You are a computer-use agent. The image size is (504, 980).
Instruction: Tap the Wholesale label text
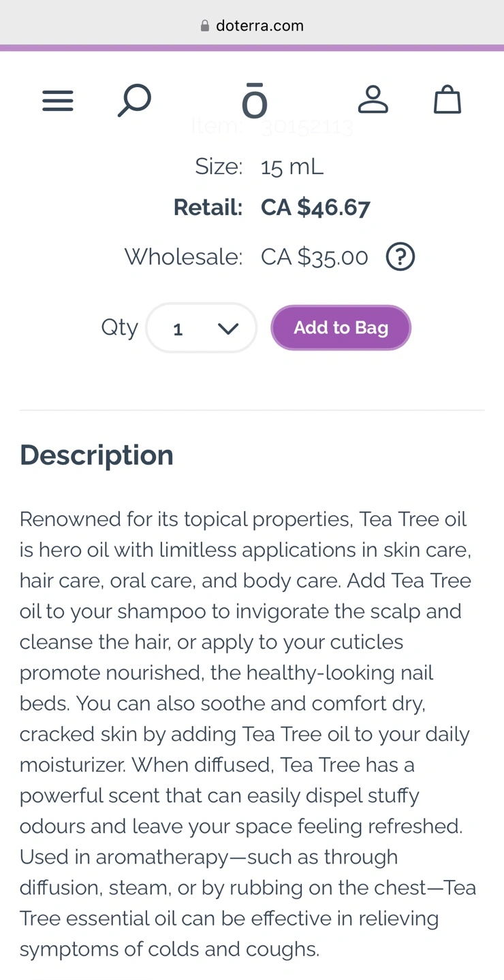(x=183, y=257)
